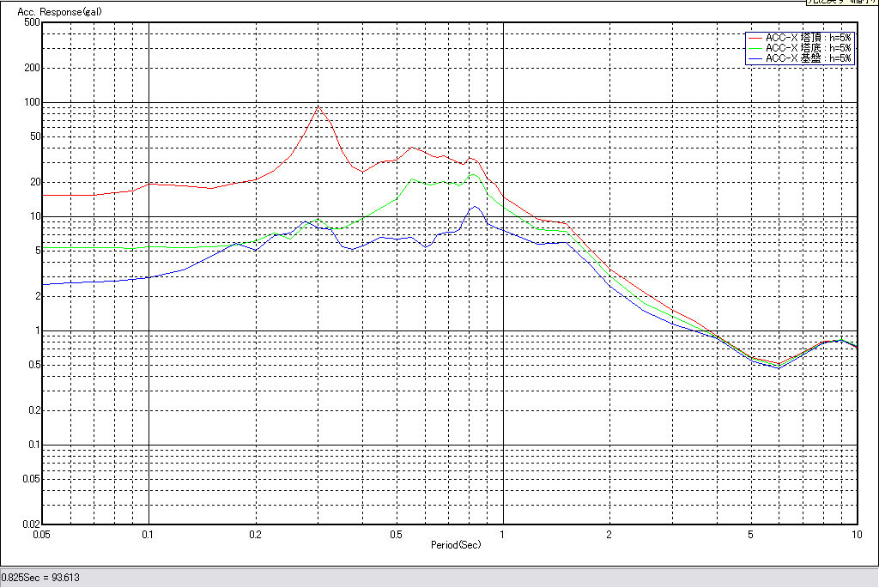Click the 500 label on the vertical axis
This screenshot has height=588, width=879.
33,22
